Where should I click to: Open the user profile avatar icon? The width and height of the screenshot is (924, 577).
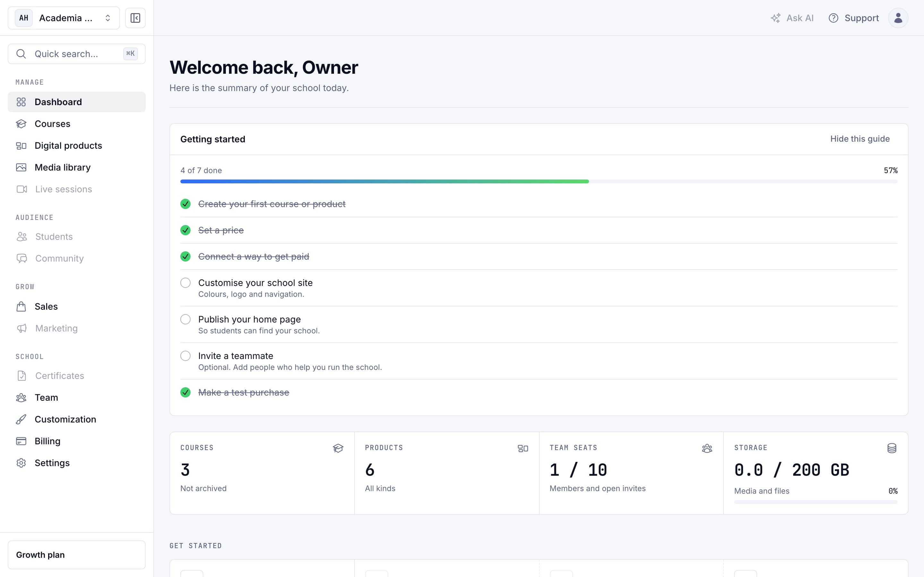(898, 18)
